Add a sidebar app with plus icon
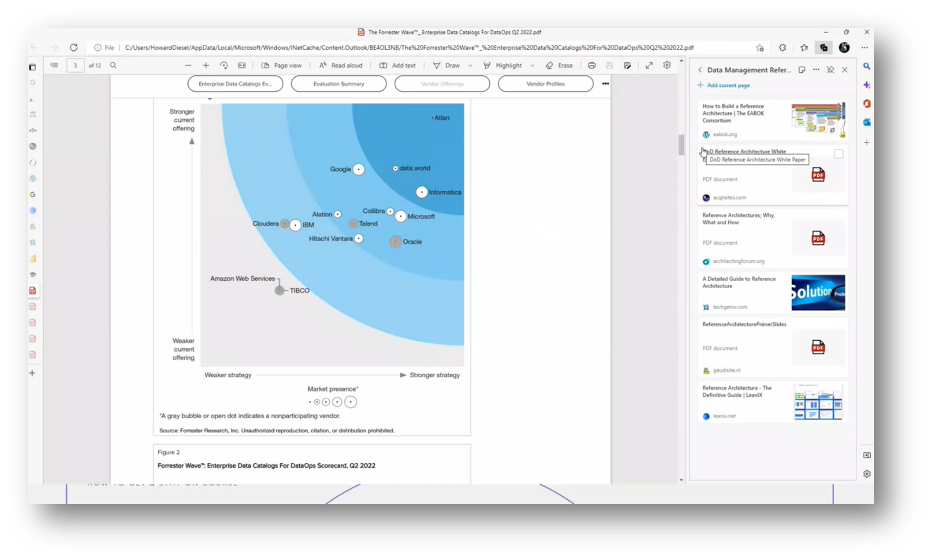 [867, 143]
